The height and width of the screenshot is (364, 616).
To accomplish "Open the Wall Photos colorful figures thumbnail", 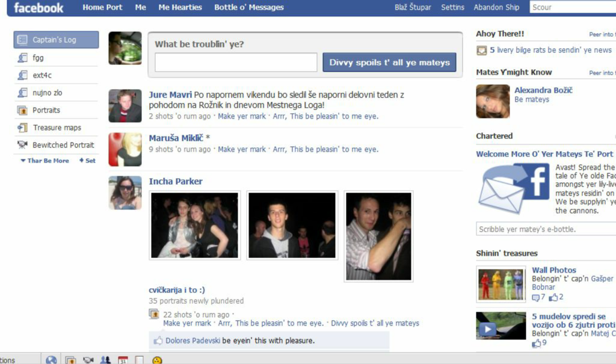I will coord(501,284).
